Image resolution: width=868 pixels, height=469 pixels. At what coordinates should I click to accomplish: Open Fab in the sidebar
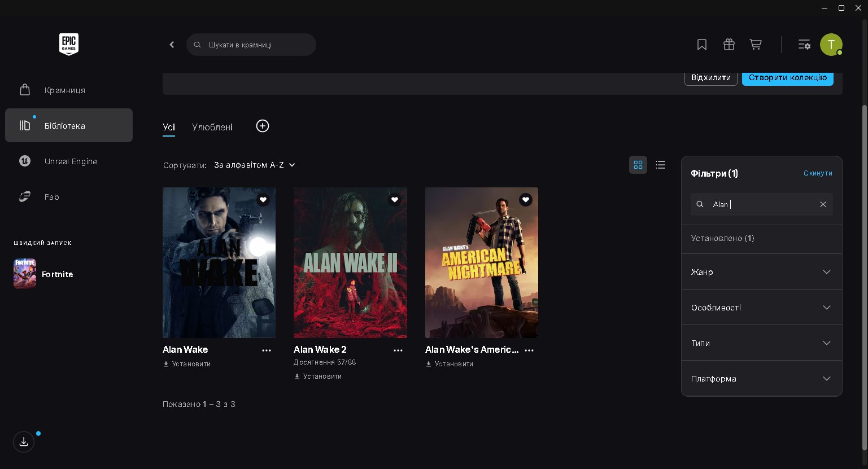tap(69, 196)
